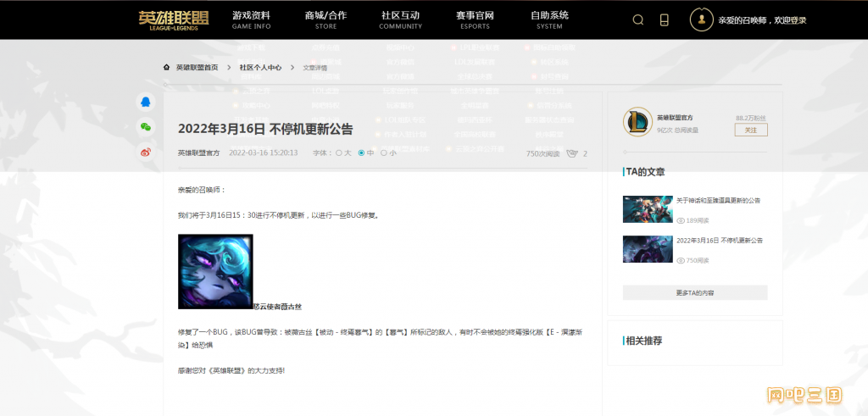868x416 pixels.
Task: Share article via Weibo icon
Action: tap(145, 153)
